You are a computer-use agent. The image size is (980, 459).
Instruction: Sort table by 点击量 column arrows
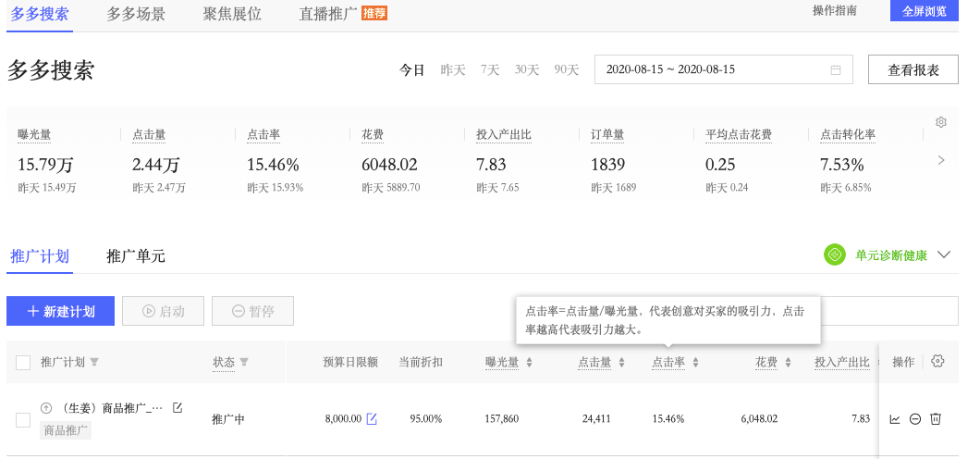(x=621, y=362)
